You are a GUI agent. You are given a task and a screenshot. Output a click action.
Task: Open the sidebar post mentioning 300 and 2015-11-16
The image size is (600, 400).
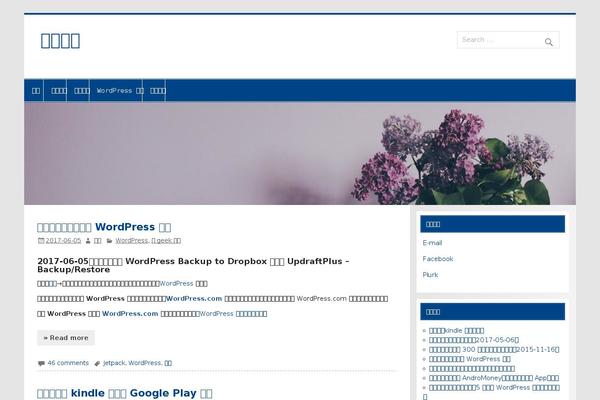point(494,349)
